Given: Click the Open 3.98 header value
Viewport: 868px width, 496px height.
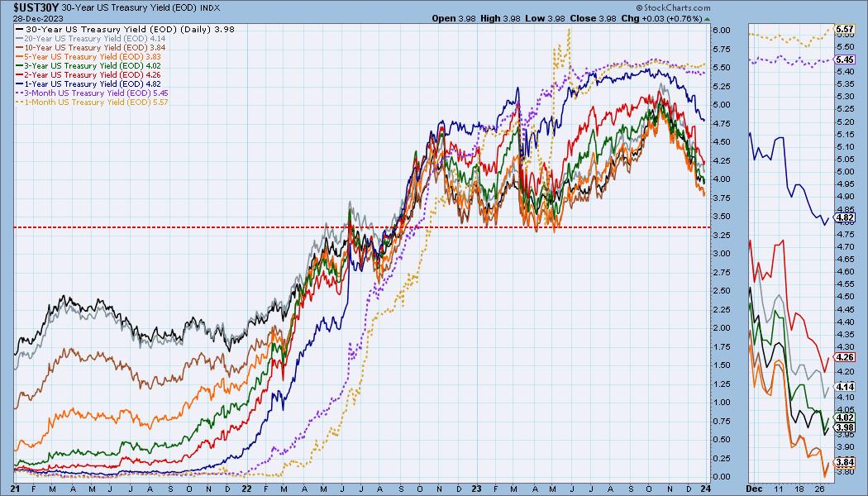Looking at the screenshot, I should coord(453,18).
